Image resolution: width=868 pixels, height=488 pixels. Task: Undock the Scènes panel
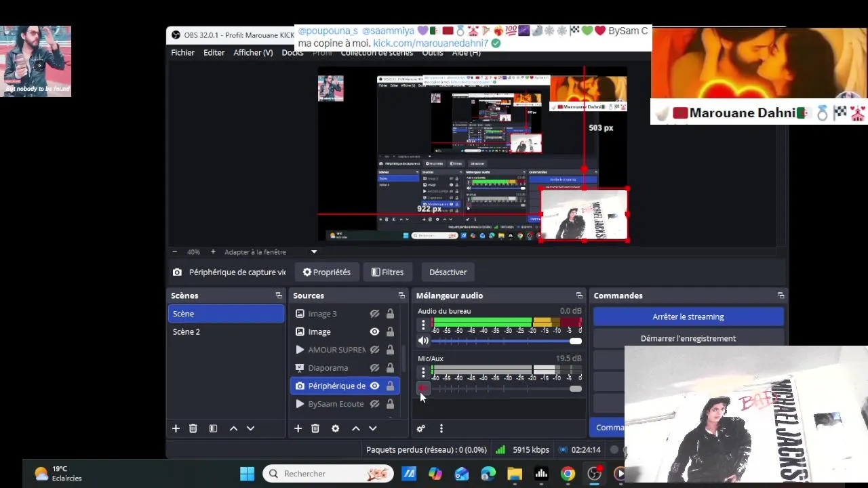tap(279, 296)
